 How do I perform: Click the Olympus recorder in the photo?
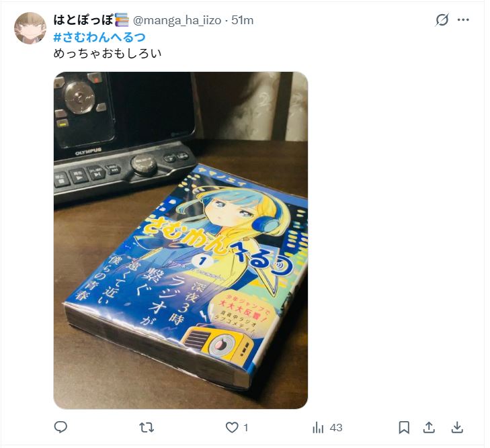click(x=125, y=134)
